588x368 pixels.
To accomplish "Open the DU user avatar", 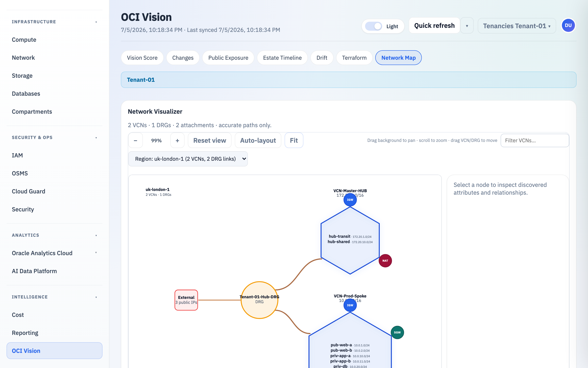I will [568, 26].
